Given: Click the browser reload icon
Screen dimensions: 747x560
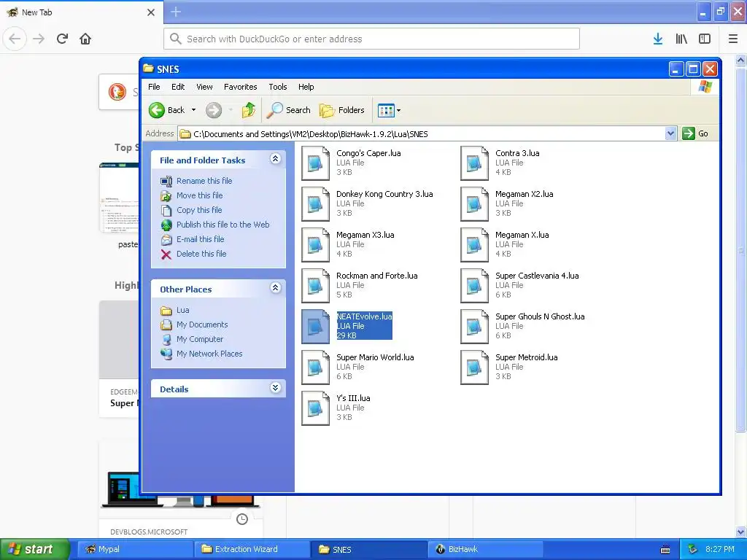Looking at the screenshot, I should coord(62,39).
